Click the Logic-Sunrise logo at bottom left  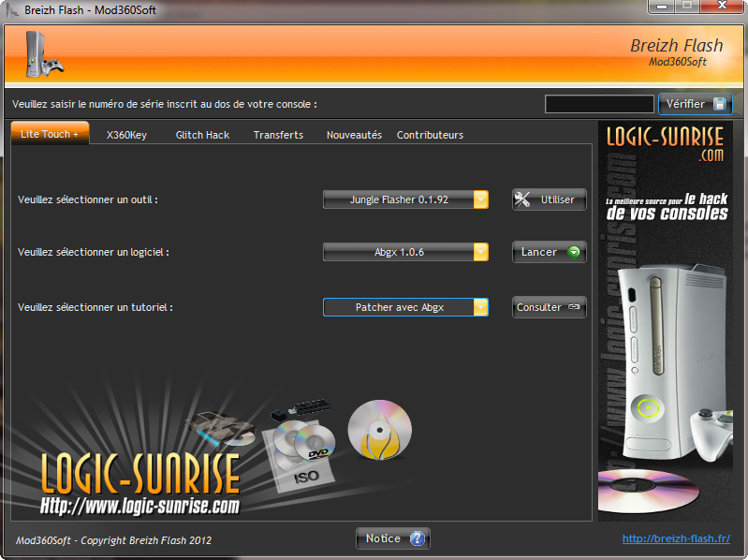[139, 483]
